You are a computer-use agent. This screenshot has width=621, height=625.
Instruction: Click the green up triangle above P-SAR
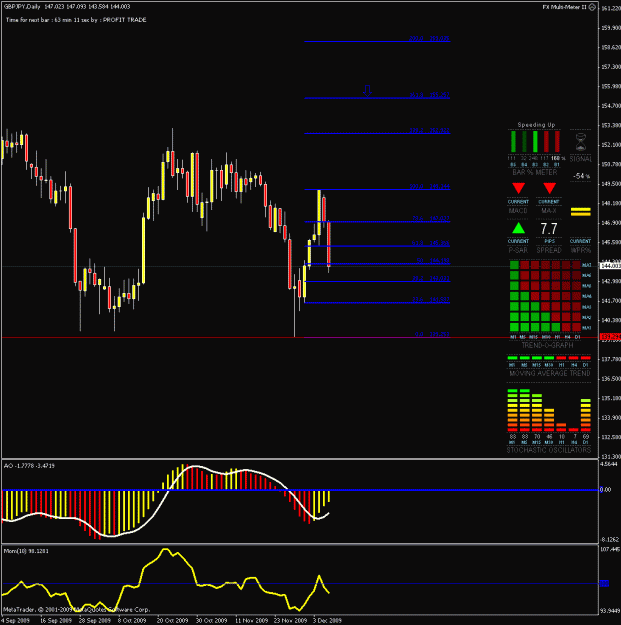(518, 228)
